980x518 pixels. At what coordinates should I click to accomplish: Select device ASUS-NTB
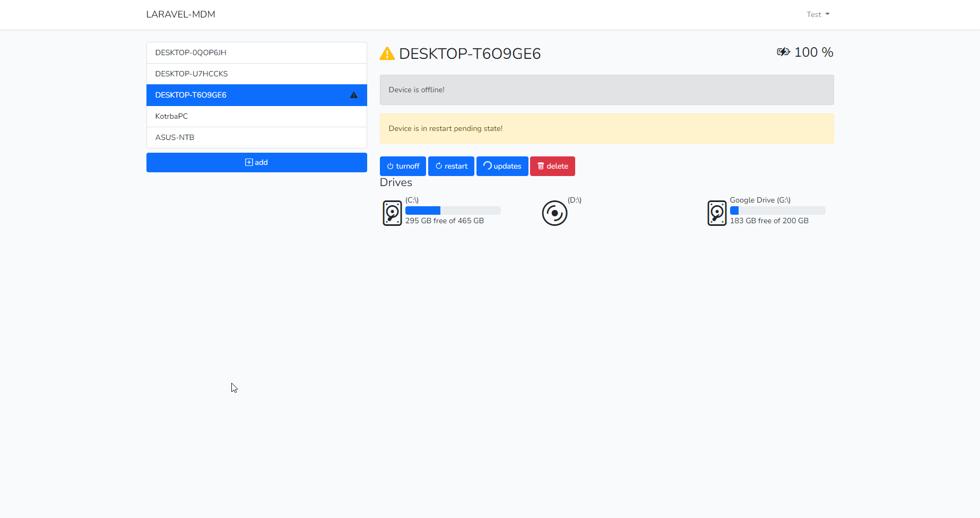[x=257, y=137]
